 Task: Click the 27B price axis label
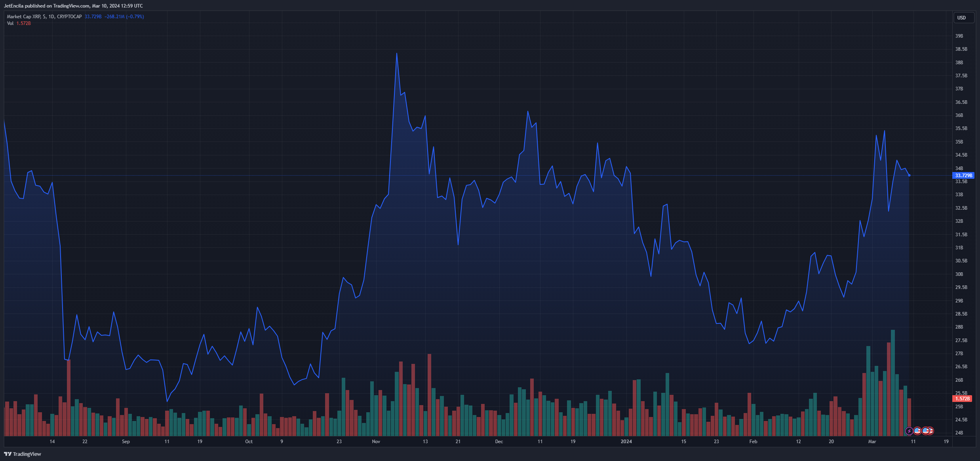959,354
